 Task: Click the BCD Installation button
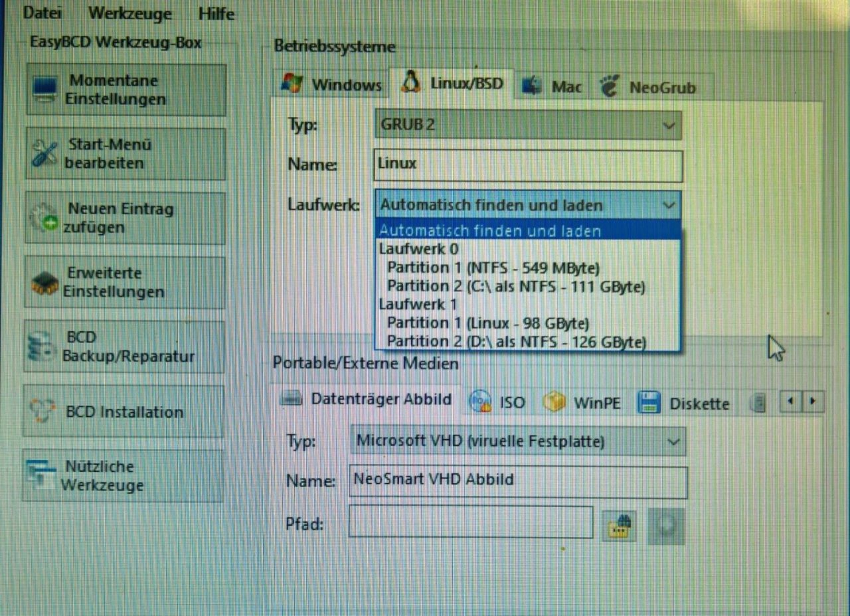point(123,412)
